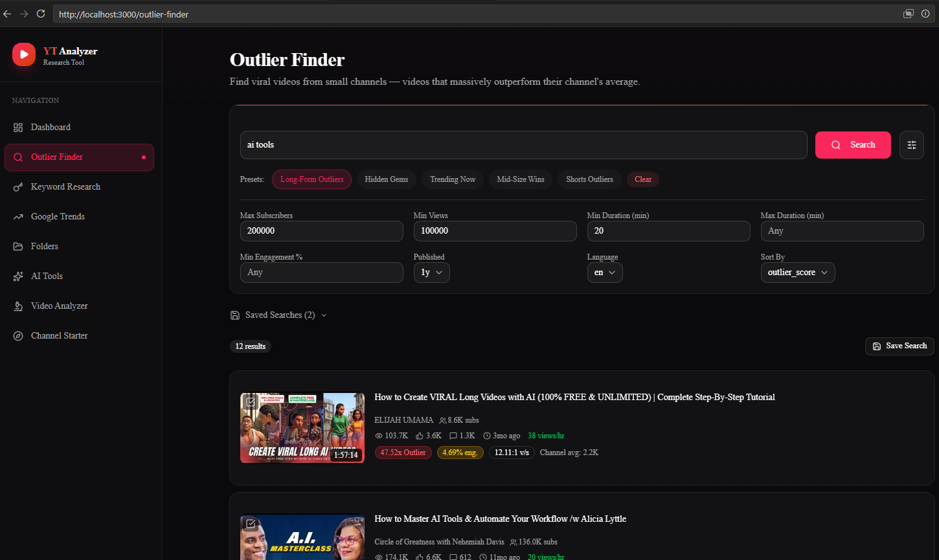Click the subscribers icon beside 136.0K subs
The image size is (939, 560).
[514, 542]
